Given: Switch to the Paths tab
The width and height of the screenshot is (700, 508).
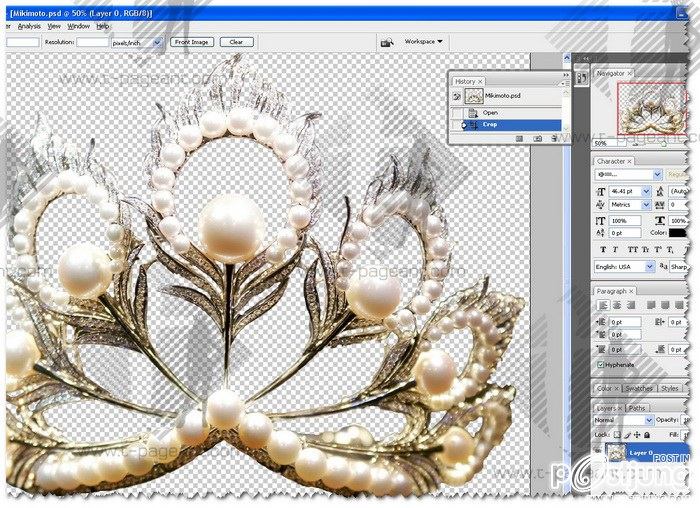Looking at the screenshot, I should point(637,408).
